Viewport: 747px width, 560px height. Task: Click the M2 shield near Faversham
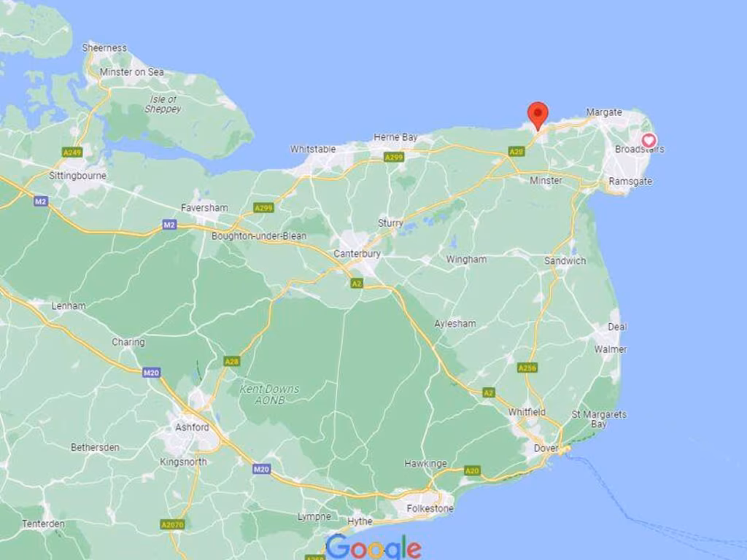[x=169, y=225]
